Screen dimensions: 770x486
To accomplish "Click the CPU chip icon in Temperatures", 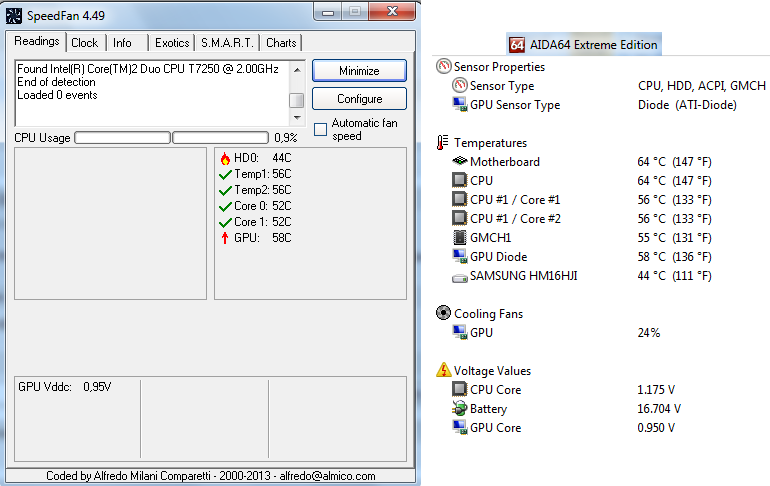I will [460, 180].
